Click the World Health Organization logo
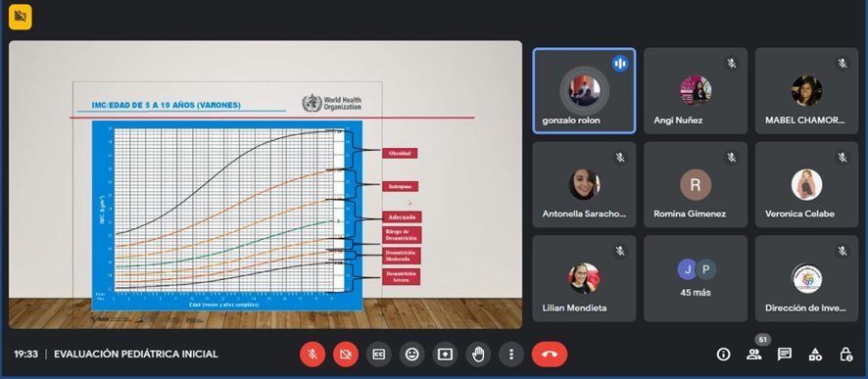The width and height of the screenshot is (868, 379). (331, 103)
